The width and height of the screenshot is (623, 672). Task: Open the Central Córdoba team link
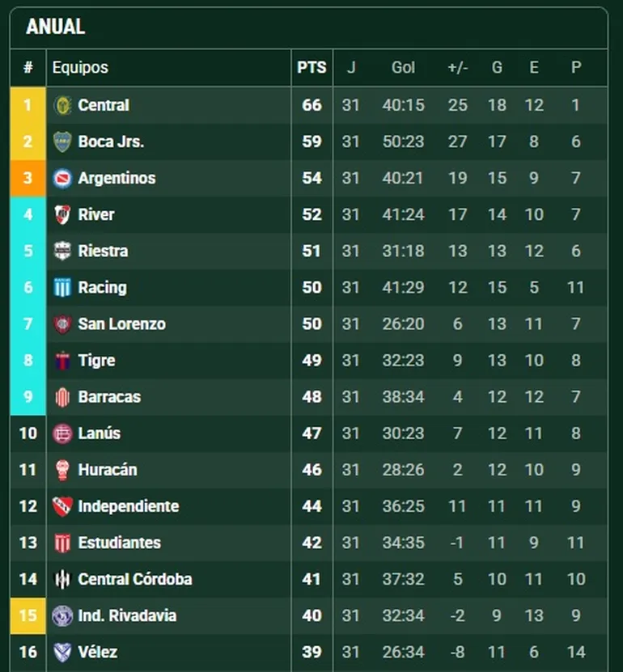point(136,579)
